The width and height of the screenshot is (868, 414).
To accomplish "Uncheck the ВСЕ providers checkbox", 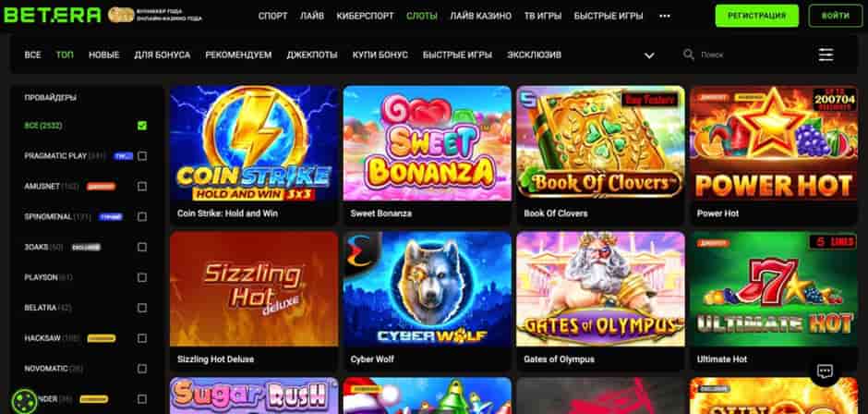I will click(x=142, y=126).
